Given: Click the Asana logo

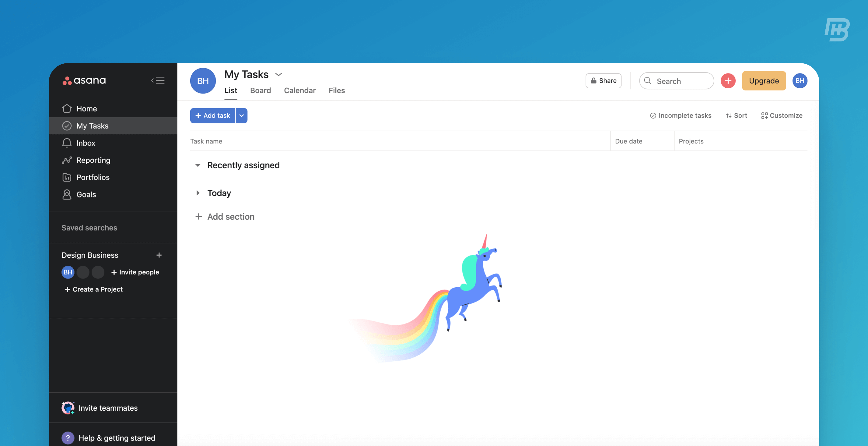Looking at the screenshot, I should tap(84, 80).
